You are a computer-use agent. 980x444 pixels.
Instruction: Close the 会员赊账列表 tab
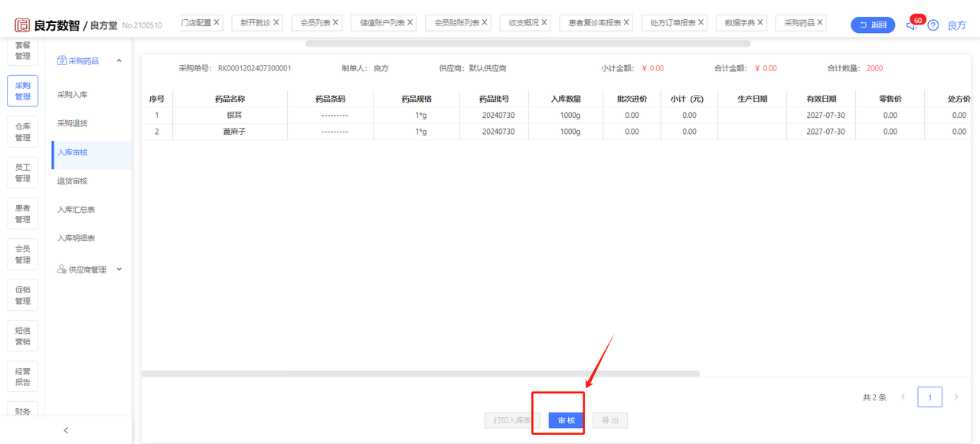[x=485, y=23]
